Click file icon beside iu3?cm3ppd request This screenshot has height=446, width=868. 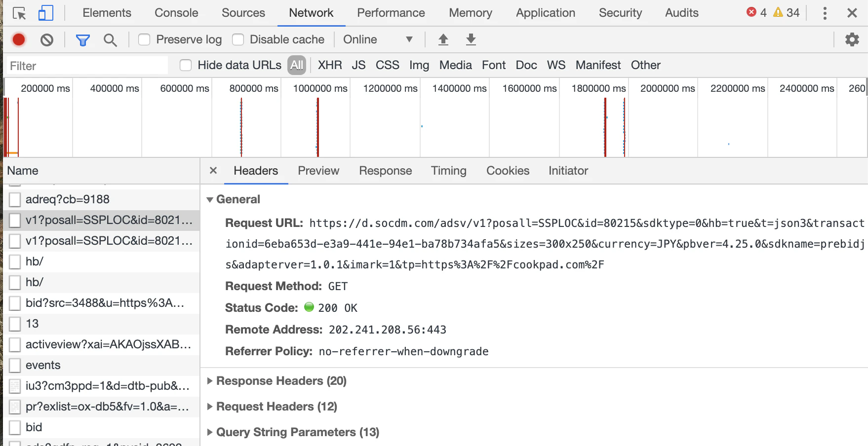pos(15,386)
